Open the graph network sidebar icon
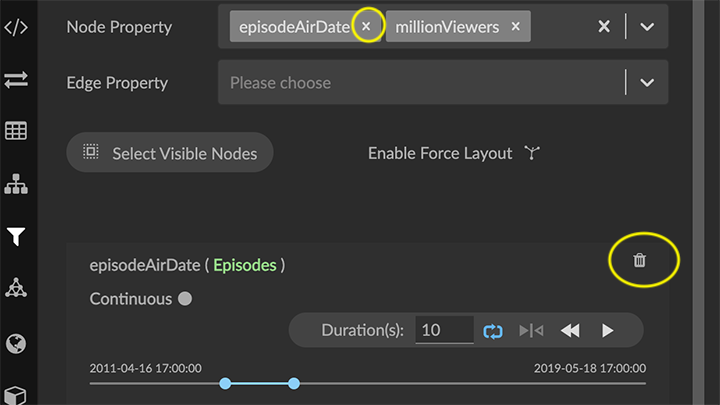 point(16,290)
